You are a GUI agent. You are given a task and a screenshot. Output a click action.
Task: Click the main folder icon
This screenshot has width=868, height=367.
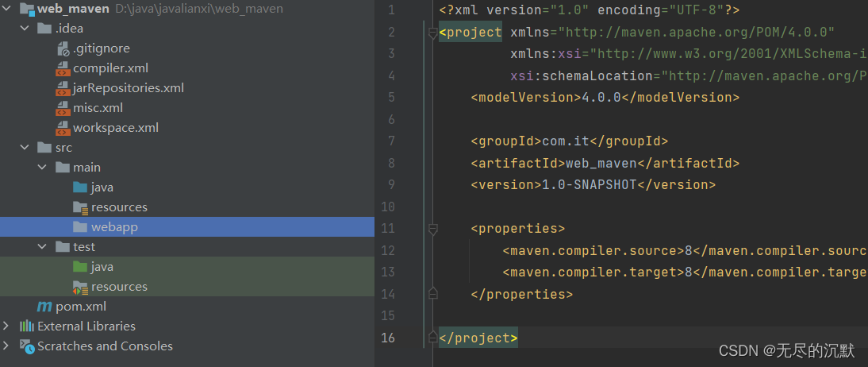63,168
